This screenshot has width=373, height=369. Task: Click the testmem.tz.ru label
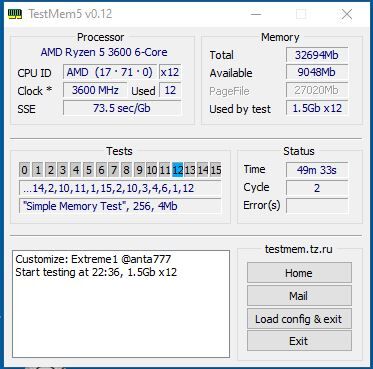[x=298, y=249]
